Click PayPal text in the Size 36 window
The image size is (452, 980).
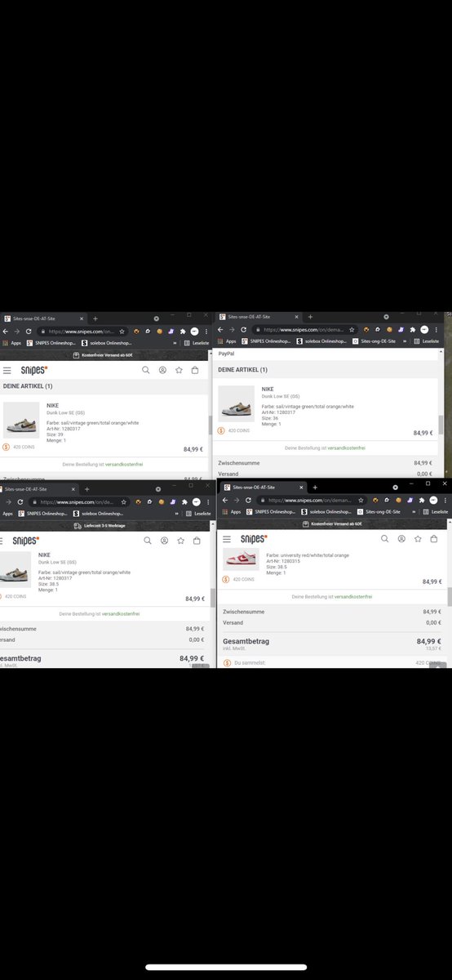[226, 354]
